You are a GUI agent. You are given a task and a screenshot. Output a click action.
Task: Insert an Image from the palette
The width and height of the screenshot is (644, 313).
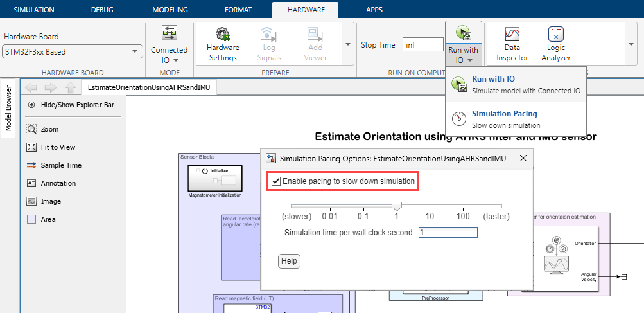coord(31,201)
